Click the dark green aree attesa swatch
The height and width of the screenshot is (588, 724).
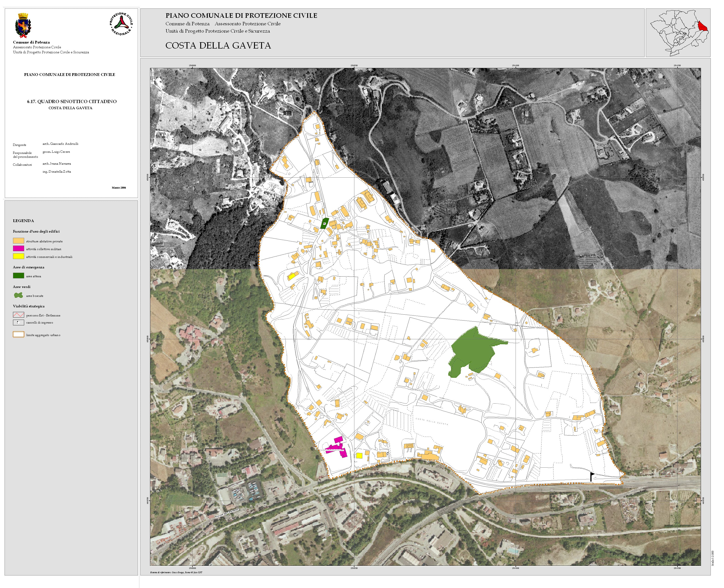pos(18,276)
